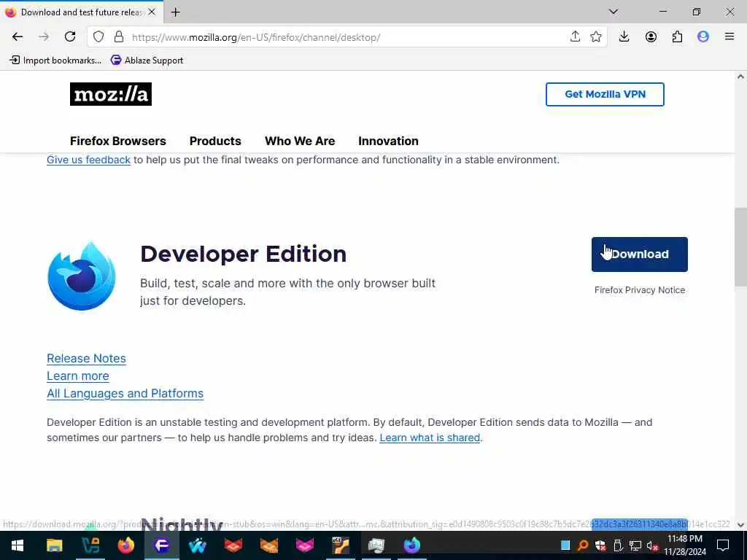Close the Download and test future releases tab
The height and width of the screenshot is (560, 747).
pyautogui.click(x=152, y=12)
